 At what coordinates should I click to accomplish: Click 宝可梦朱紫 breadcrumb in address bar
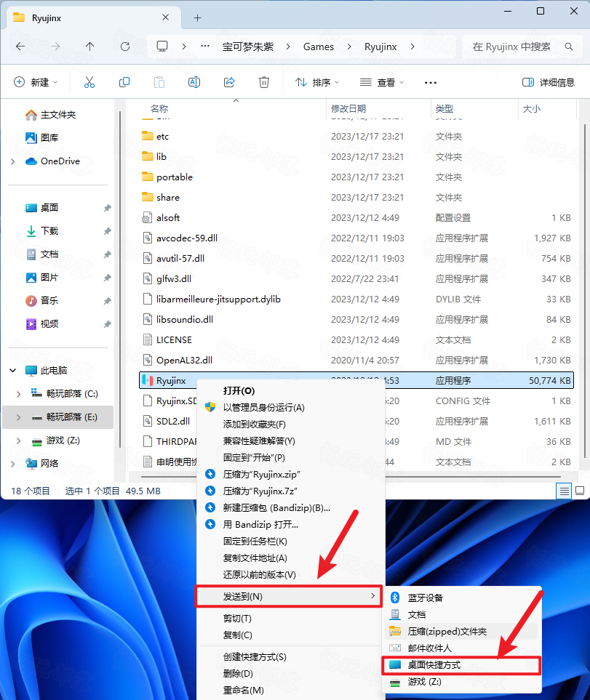pos(248,47)
